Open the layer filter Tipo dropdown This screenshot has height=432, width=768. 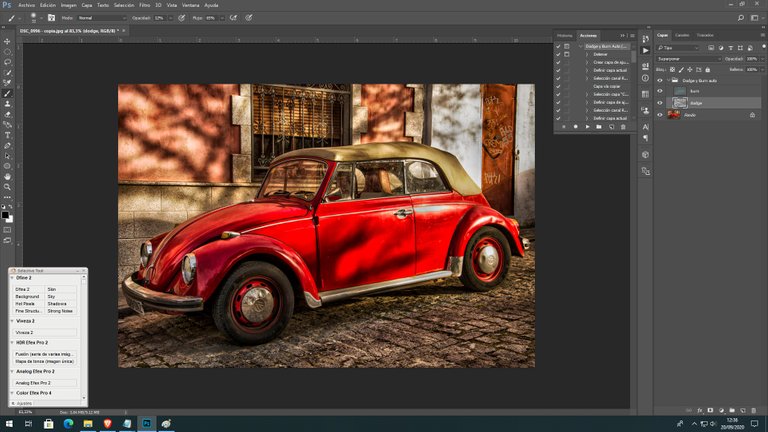click(x=678, y=48)
